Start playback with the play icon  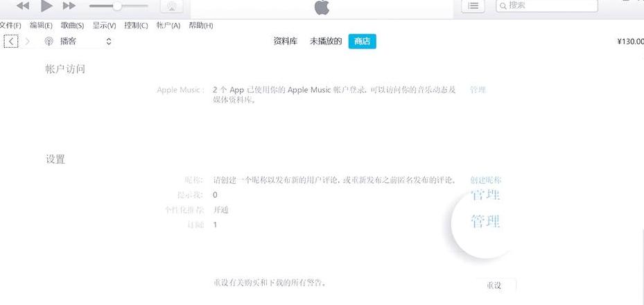click(46, 6)
